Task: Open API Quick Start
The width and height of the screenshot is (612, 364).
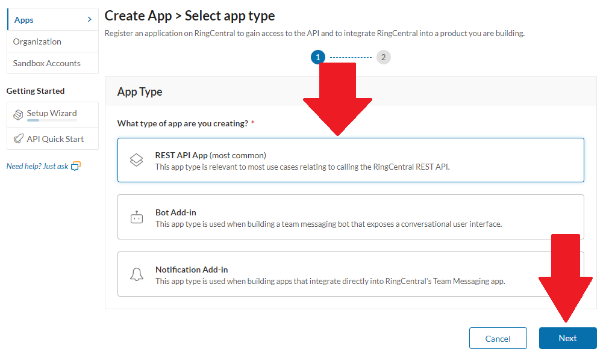Action: 52,139
